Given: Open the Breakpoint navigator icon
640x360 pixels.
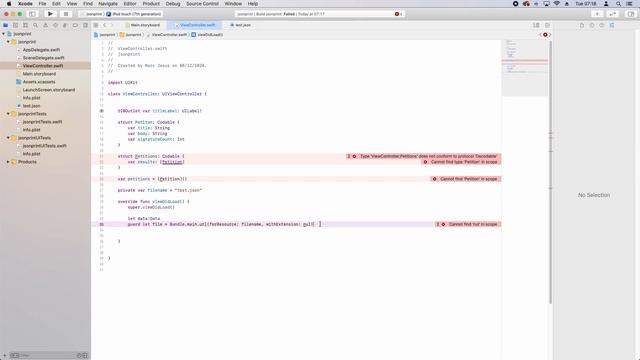Looking at the screenshot, I should (x=75, y=25).
